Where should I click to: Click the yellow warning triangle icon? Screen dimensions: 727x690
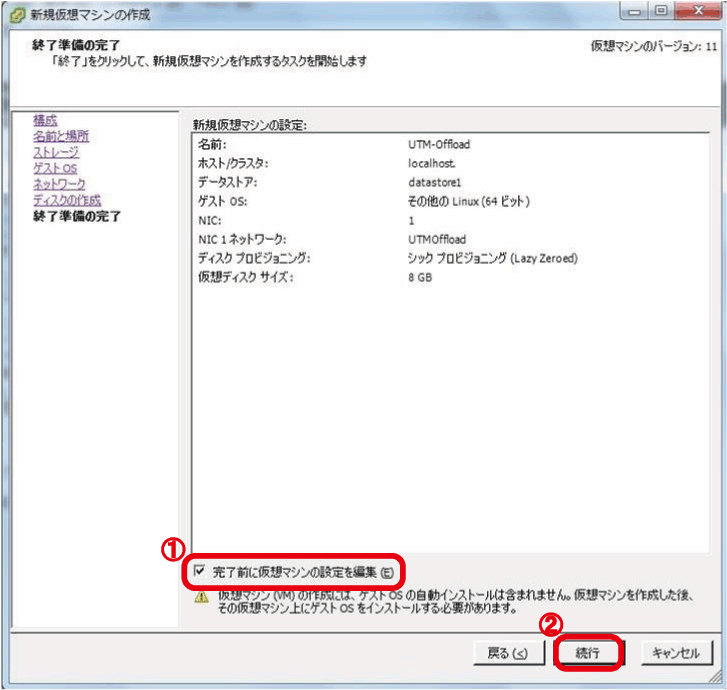point(202,597)
